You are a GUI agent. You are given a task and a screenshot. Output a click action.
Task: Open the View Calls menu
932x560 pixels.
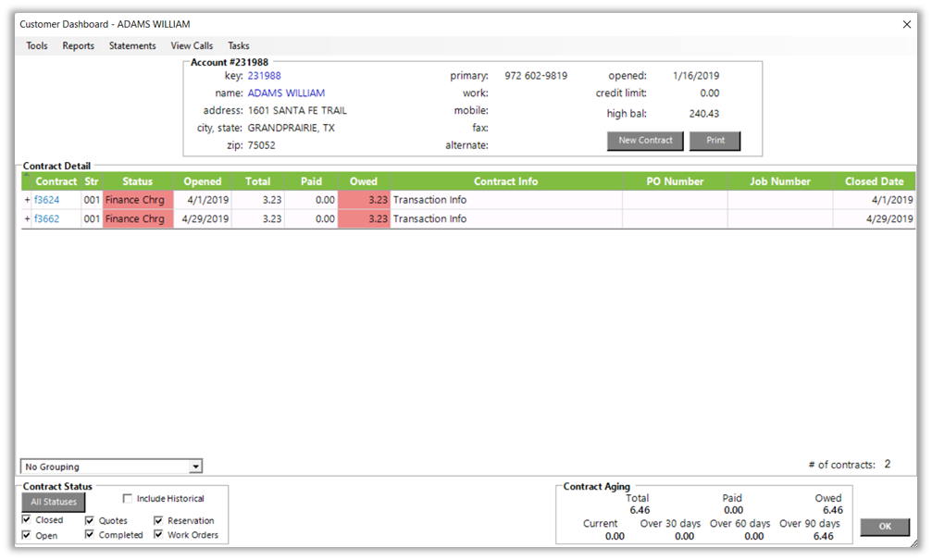[192, 46]
